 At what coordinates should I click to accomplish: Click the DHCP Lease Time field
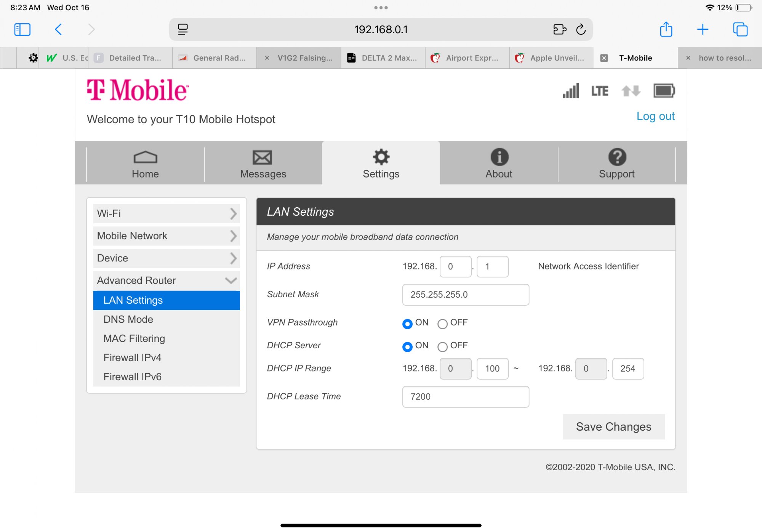466,397
